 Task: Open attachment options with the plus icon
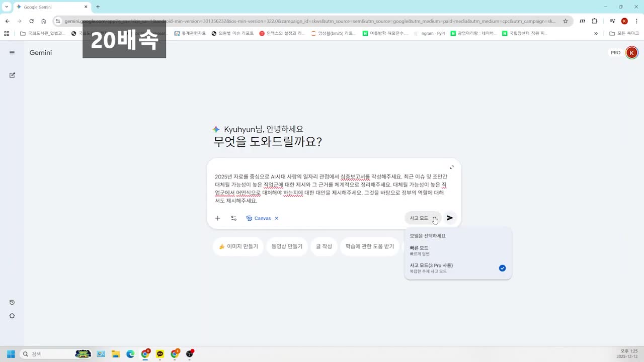pos(217,218)
